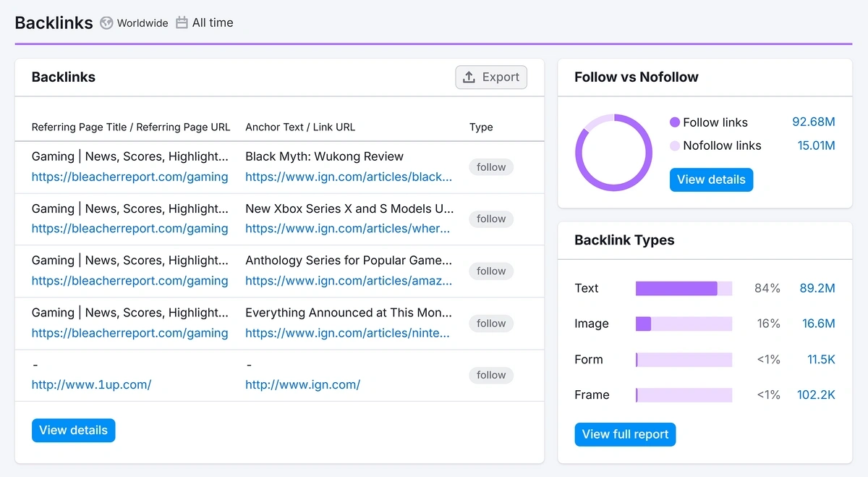The height and width of the screenshot is (477, 868).
Task: Click follow tag in Anthology Series row
Action: point(491,271)
